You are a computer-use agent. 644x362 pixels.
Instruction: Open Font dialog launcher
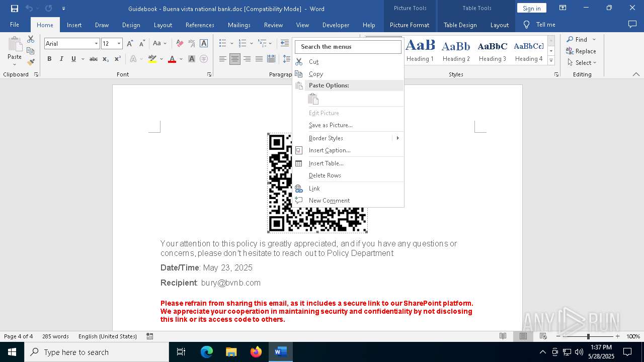[209, 74]
